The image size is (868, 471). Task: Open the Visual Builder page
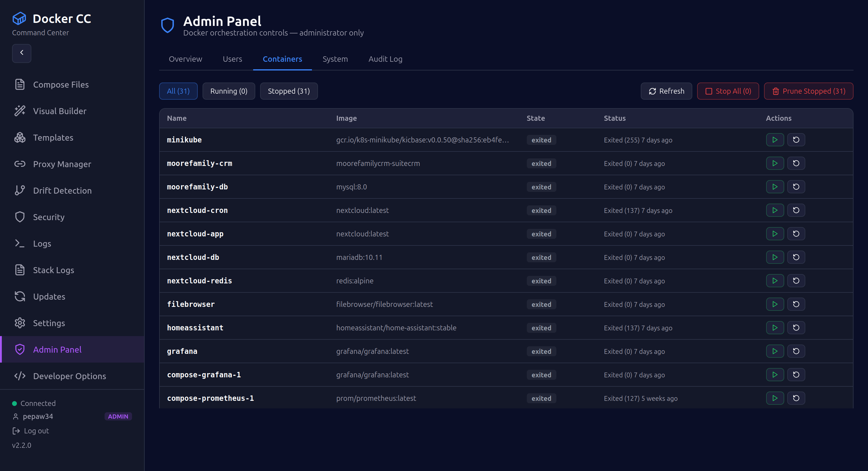(x=59, y=111)
